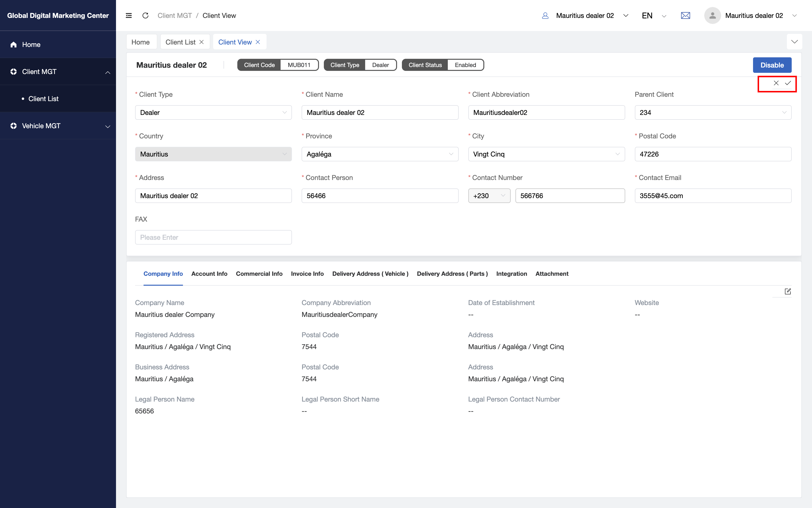Click the person outline icon in header
The width and height of the screenshot is (812, 508).
545,15
